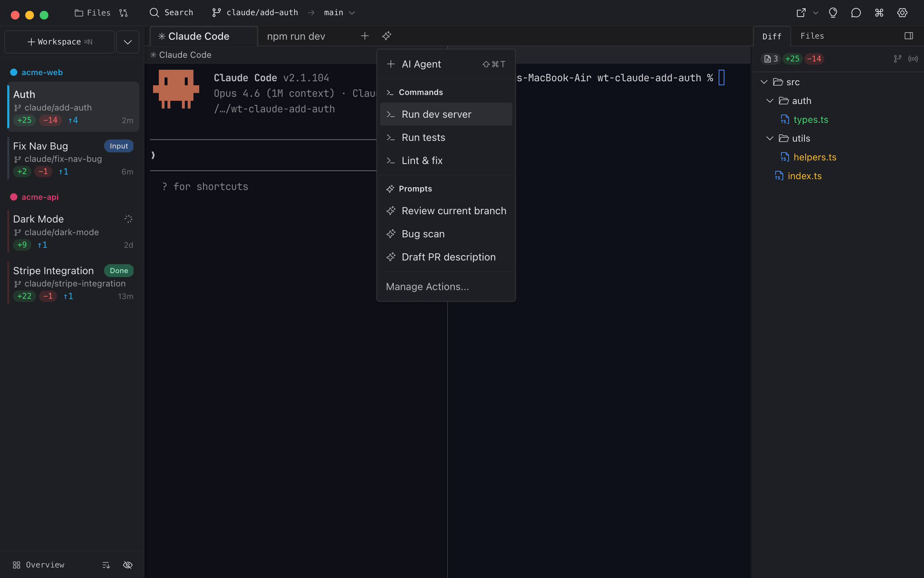Click the new Workspace button
The image size is (924, 578).
click(60, 42)
